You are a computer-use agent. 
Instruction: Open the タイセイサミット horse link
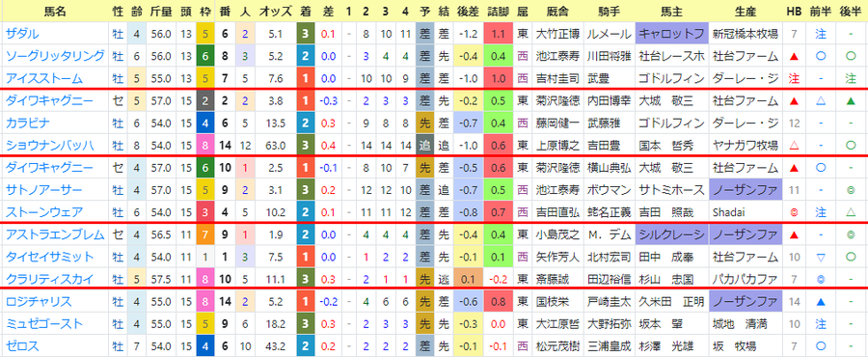49,257
